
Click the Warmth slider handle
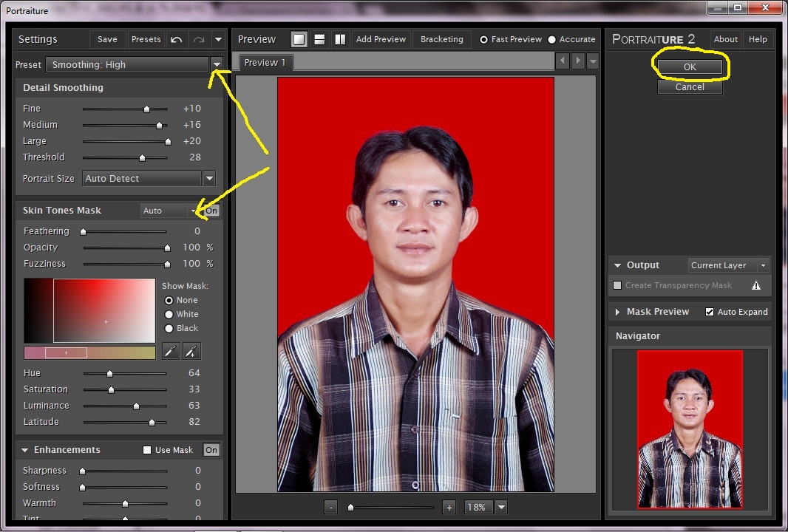[125, 503]
